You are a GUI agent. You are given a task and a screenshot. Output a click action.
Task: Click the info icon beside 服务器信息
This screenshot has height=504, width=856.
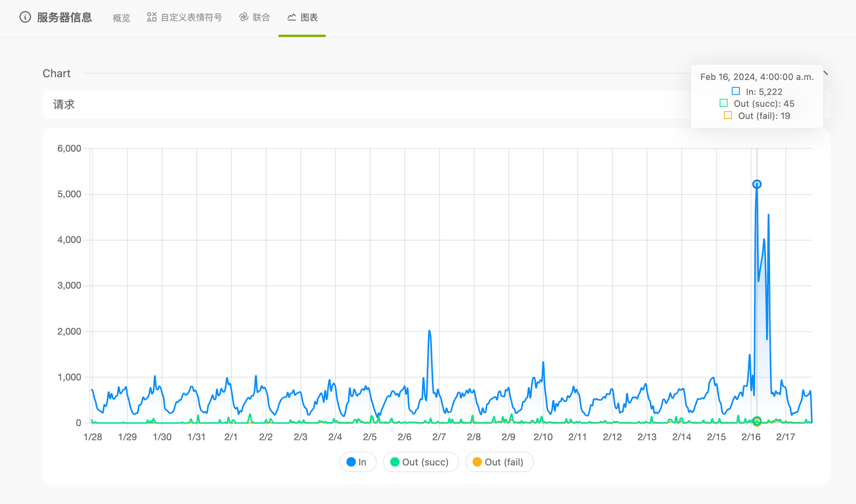(x=25, y=17)
